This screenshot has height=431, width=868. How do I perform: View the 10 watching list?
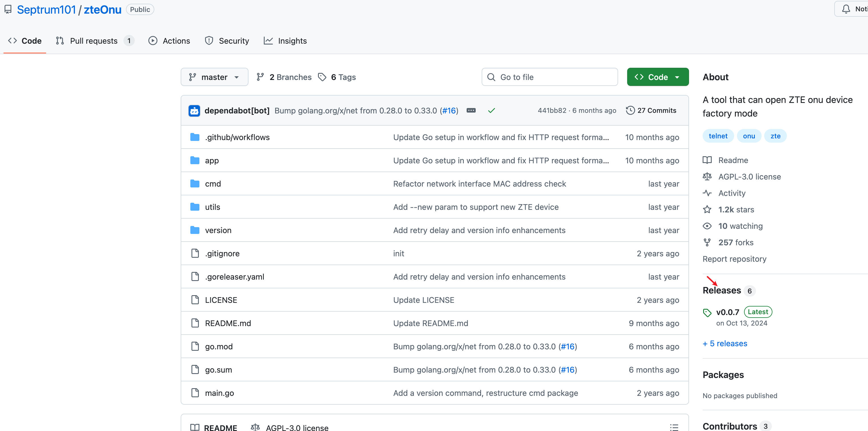click(x=732, y=226)
